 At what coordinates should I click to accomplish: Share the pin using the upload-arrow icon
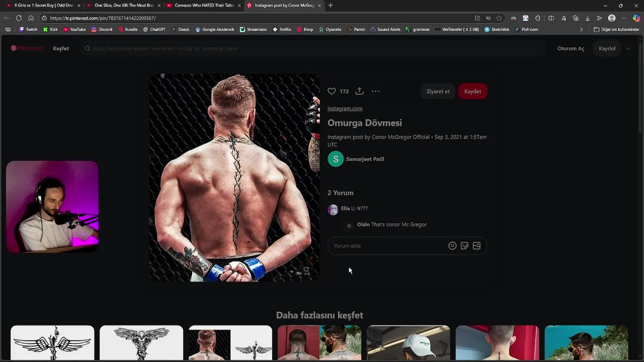(359, 91)
